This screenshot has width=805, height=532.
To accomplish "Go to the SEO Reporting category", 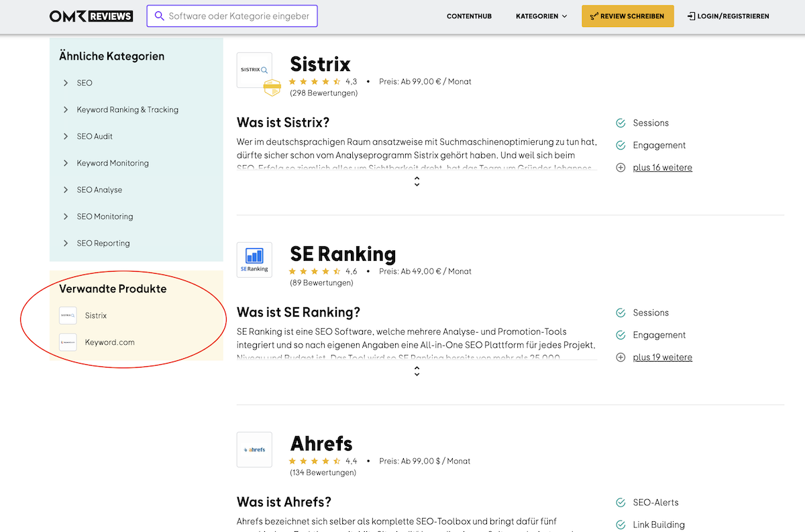I will click(103, 243).
